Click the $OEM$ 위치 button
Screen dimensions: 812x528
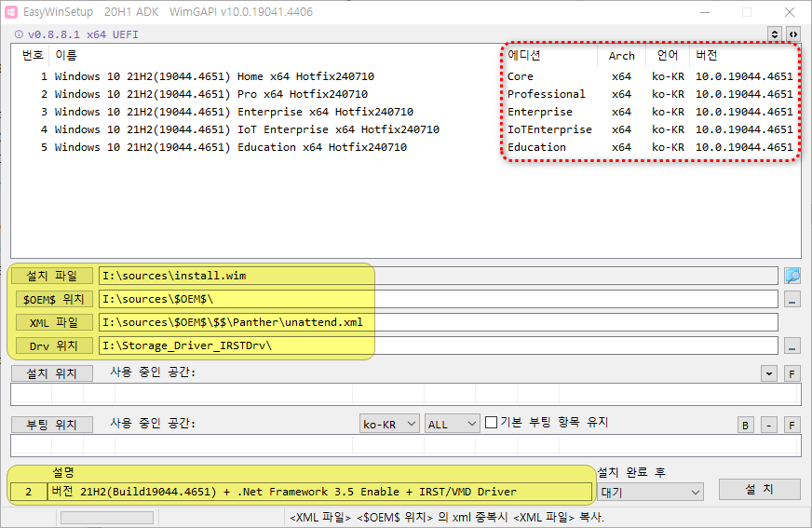click(53, 299)
